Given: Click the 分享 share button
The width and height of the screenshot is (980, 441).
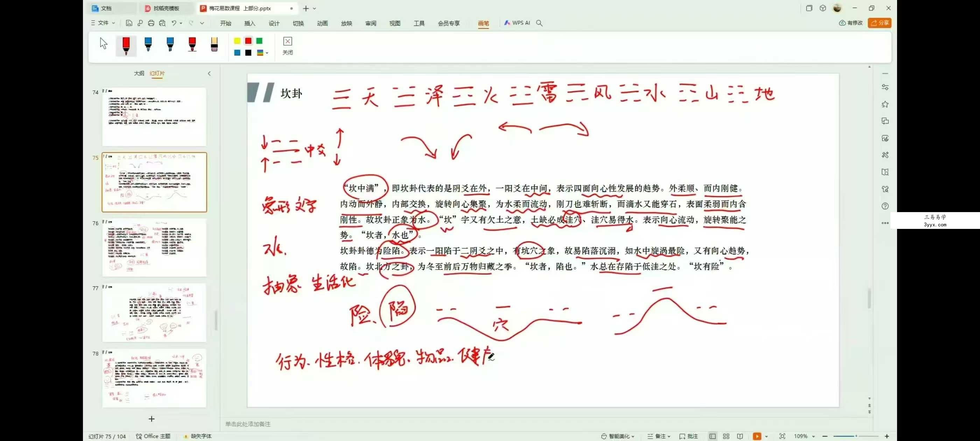Looking at the screenshot, I should point(880,23).
